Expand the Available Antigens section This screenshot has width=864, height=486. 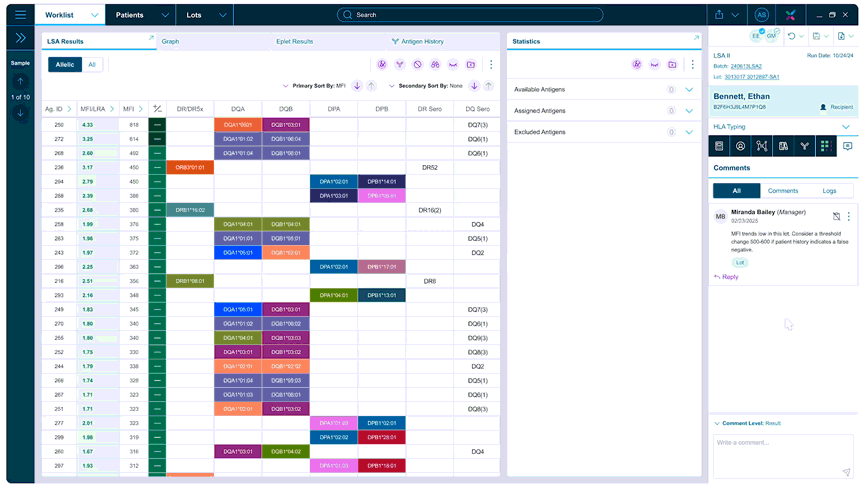click(689, 89)
